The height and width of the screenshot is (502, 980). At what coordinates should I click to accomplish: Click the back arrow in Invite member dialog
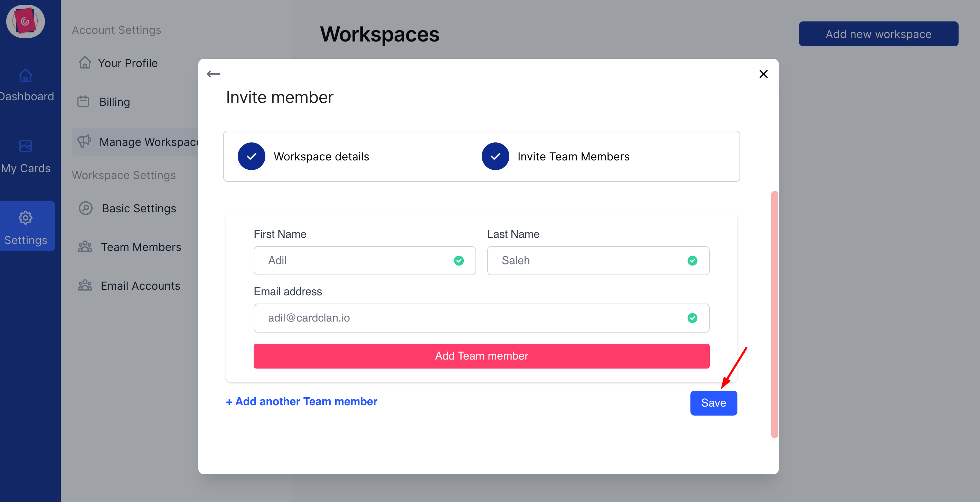click(x=214, y=74)
